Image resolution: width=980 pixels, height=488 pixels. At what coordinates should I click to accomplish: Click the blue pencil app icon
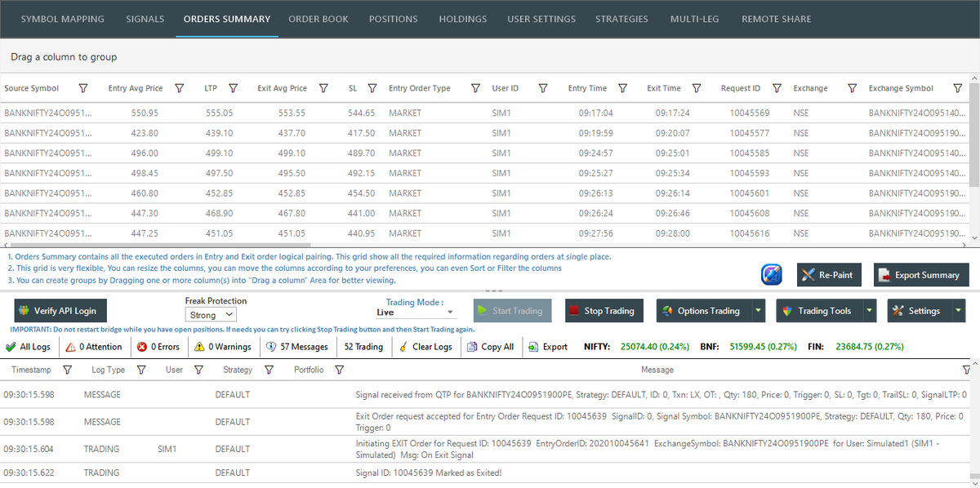(x=772, y=275)
